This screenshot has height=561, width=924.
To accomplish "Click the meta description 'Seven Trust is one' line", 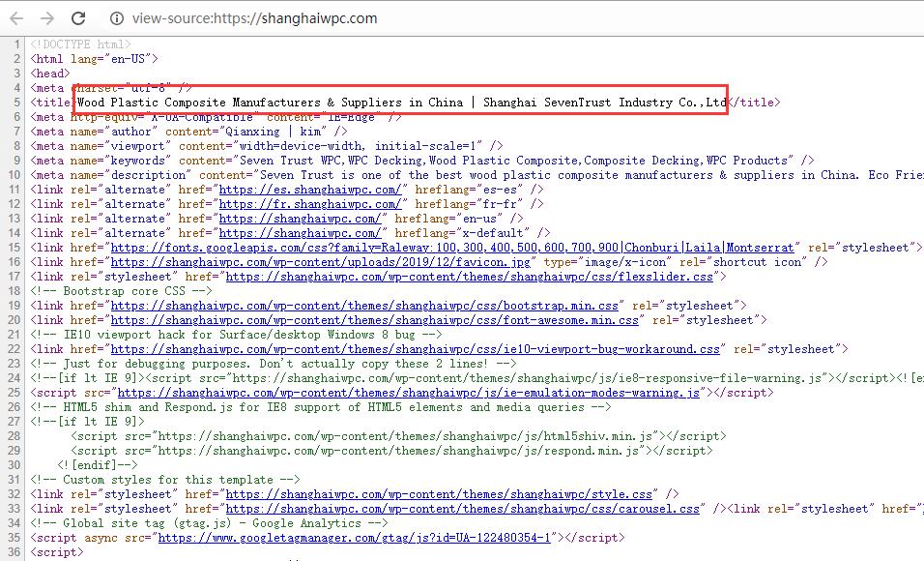I will (476, 175).
